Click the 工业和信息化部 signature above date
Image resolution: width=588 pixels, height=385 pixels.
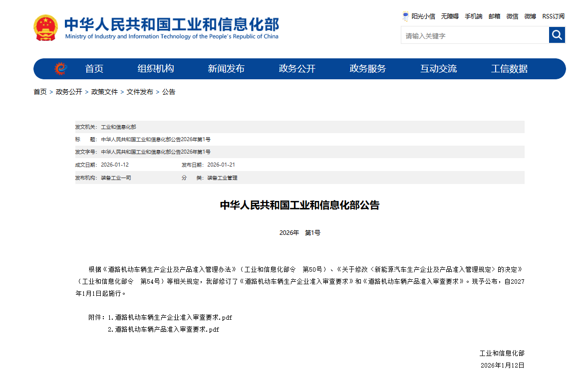pyautogui.click(x=502, y=353)
